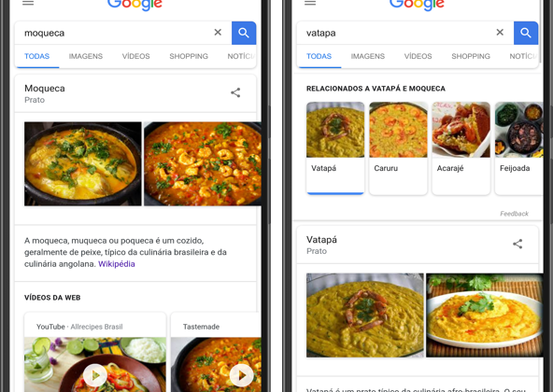Open the Feijoada related dish card
This screenshot has width=553, height=392.
518,148
